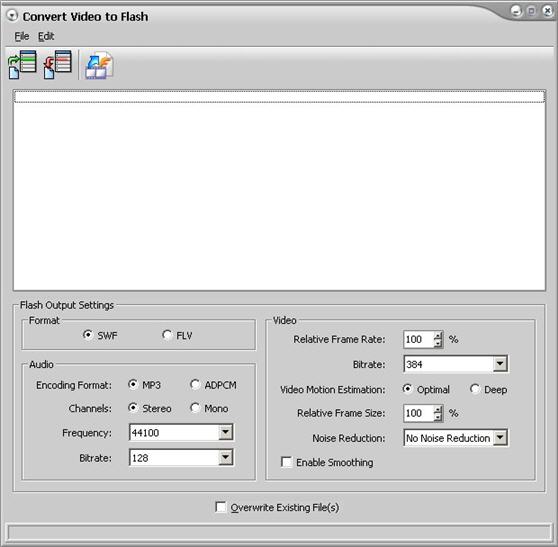Open the Noise Reduction dropdown

coord(500,437)
